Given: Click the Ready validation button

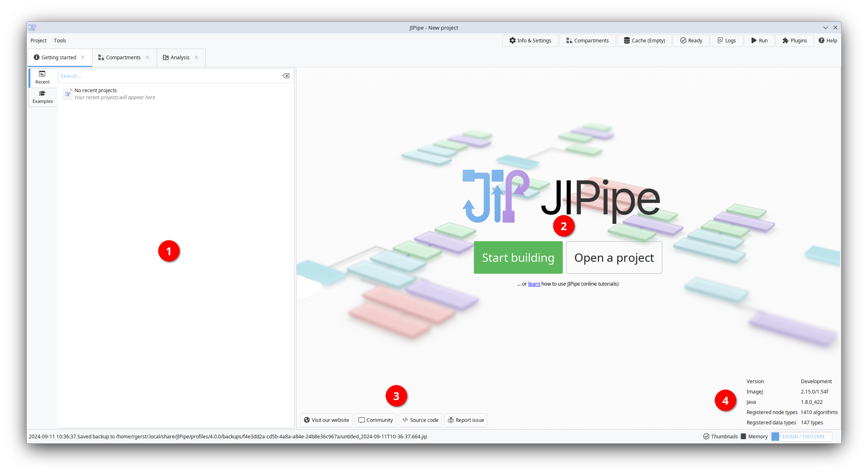Looking at the screenshot, I should 691,40.
